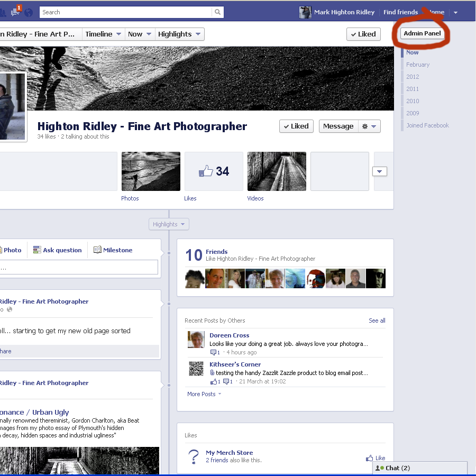The image size is (476, 476).
Task: Click the attachment icon in Kithseer's post
Action: pyautogui.click(x=212, y=372)
